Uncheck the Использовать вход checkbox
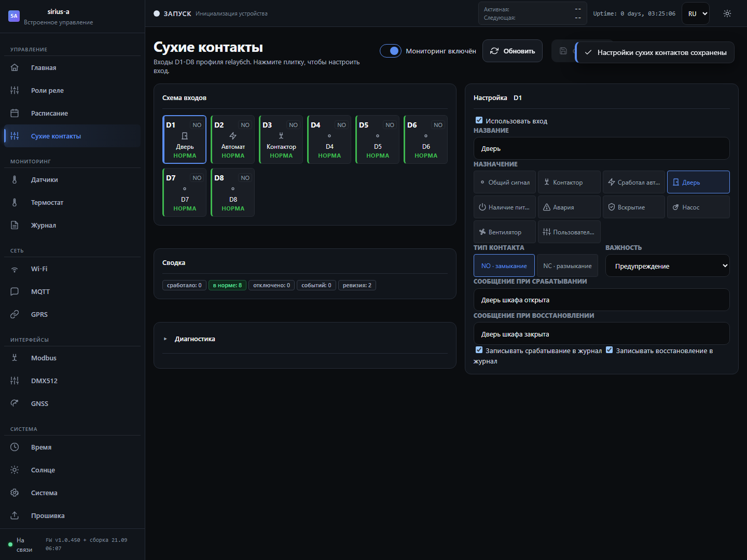The width and height of the screenshot is (747, 560). (479, 120)
